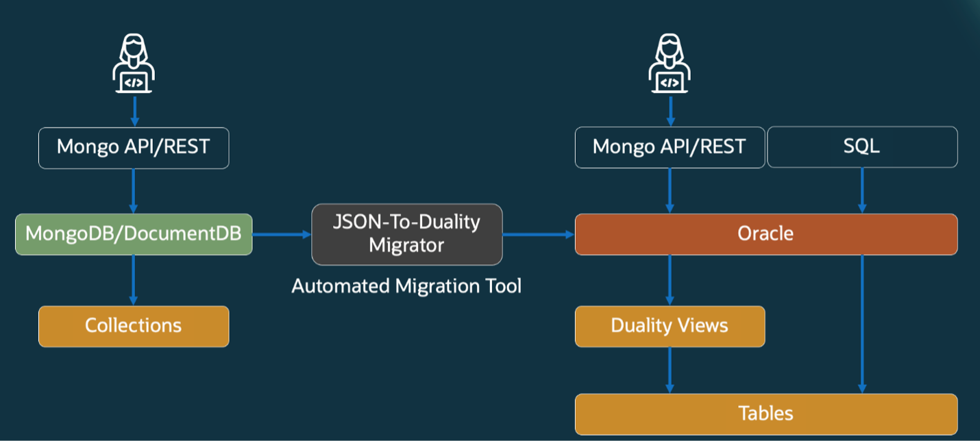
Task: Click the arrow from MongoDB to the Migrator
Action: [x=281, y=234]
